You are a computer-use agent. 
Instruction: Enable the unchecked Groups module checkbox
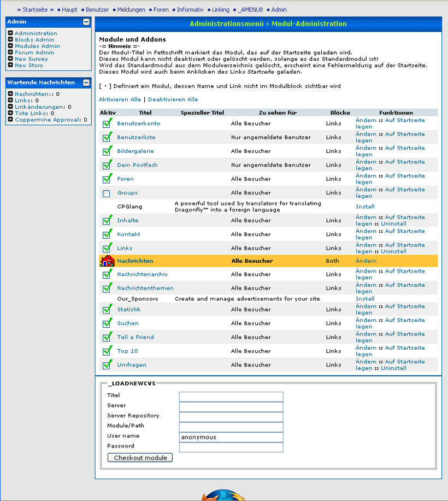point(107,193)
